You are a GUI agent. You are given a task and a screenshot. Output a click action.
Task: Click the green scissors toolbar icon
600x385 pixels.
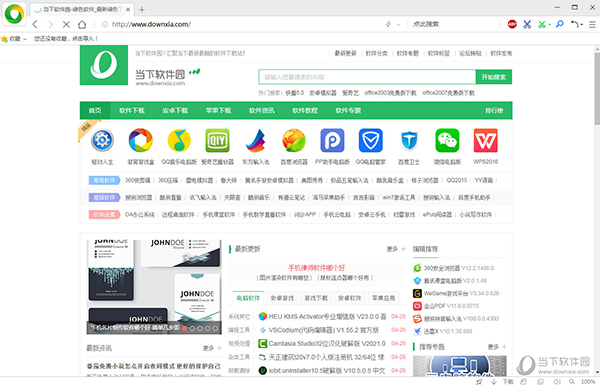[x=541, y=24]
